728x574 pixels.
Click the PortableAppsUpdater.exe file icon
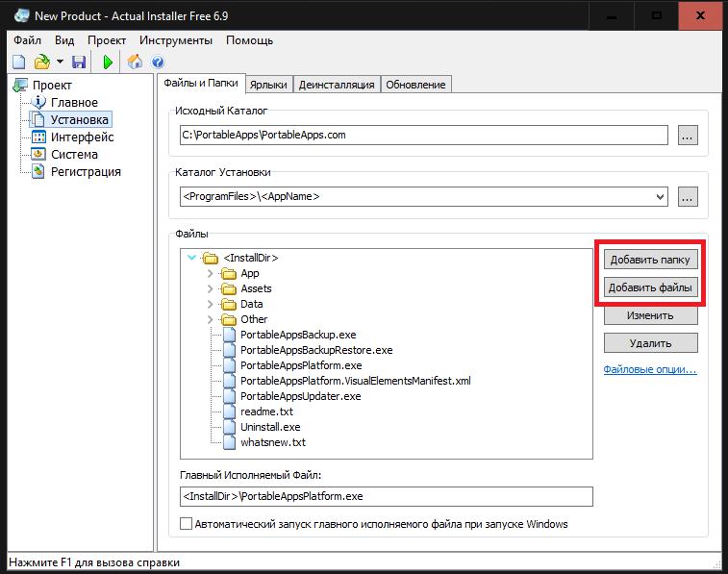(229, 396)
